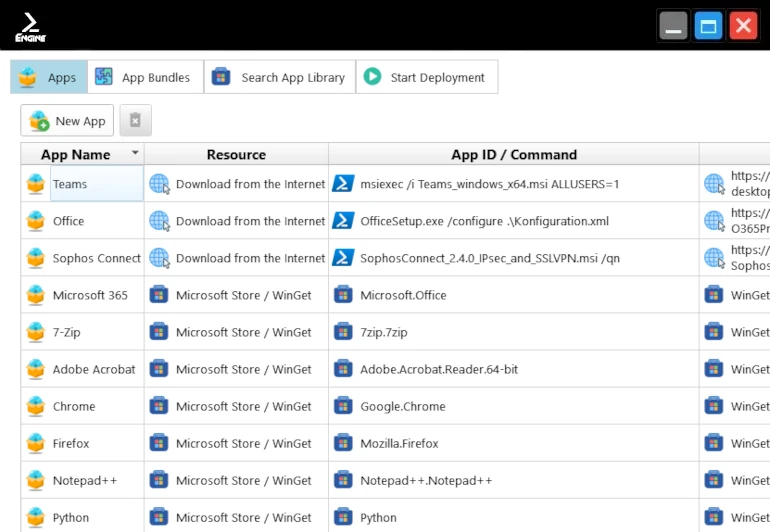Screen dimensions: 770x532
Task: Open the Apps tab
Action: pyautogui.click(x=49, y=77)
